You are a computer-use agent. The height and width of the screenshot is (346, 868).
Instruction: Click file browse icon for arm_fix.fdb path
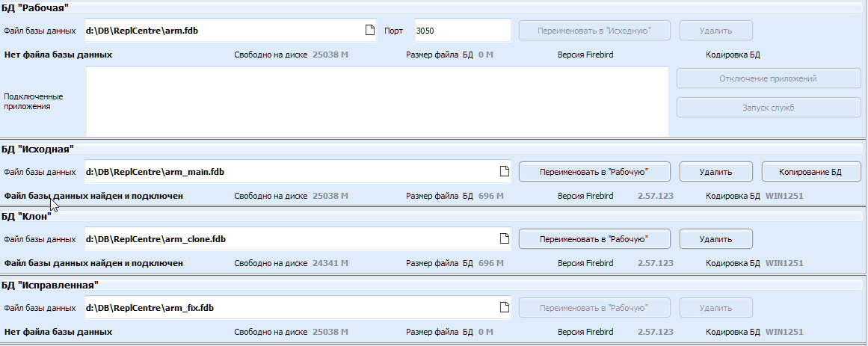coord(504,307)
